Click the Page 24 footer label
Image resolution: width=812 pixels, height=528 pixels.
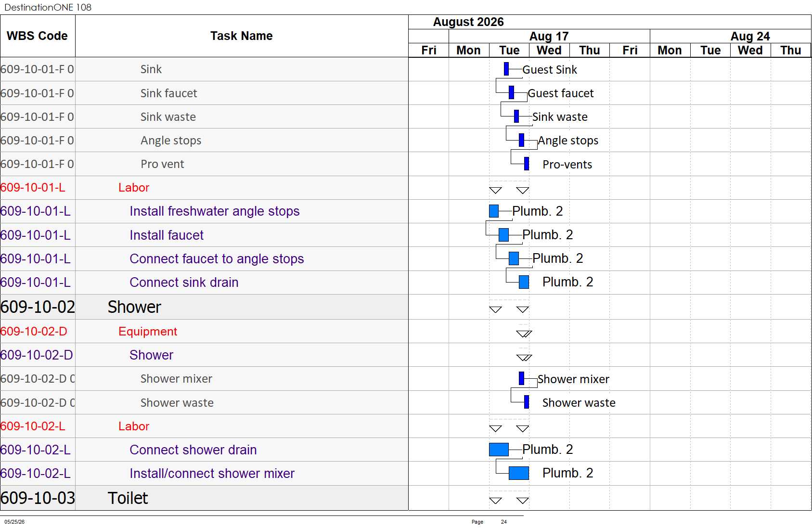[x=489, y=522]
